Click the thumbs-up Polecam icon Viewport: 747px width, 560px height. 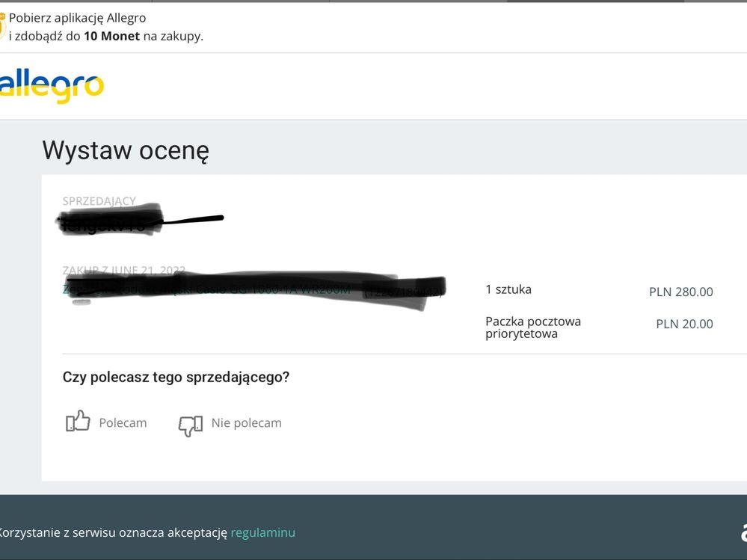[x=78, y=422]
